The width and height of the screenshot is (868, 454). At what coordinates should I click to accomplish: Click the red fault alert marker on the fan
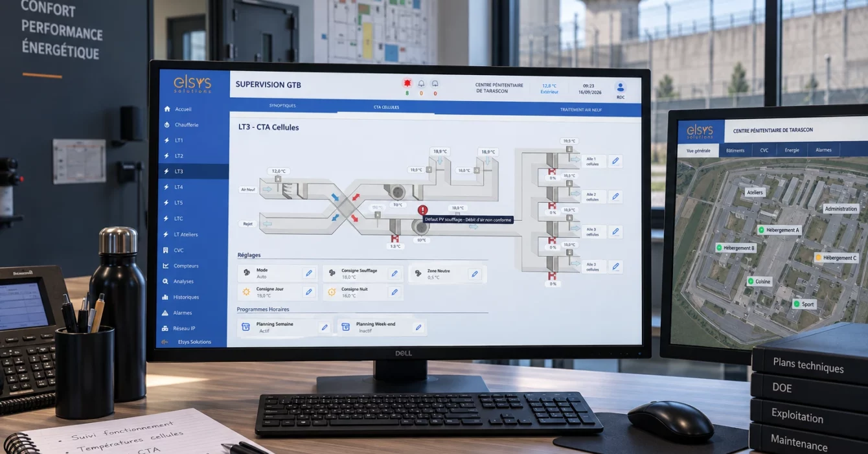tap(423, 210)
